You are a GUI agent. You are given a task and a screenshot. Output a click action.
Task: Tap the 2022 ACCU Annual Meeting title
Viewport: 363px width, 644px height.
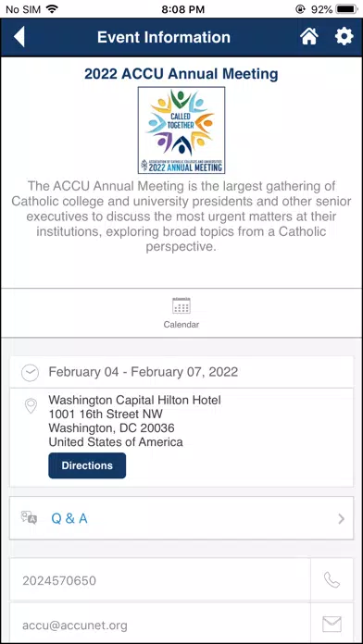coord(181,74)
